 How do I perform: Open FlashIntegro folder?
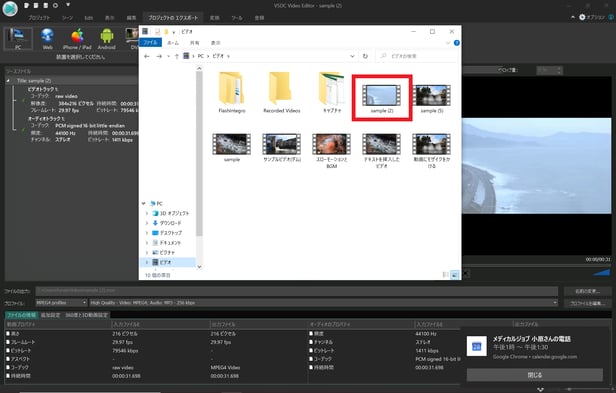click(x=232, y=93)
